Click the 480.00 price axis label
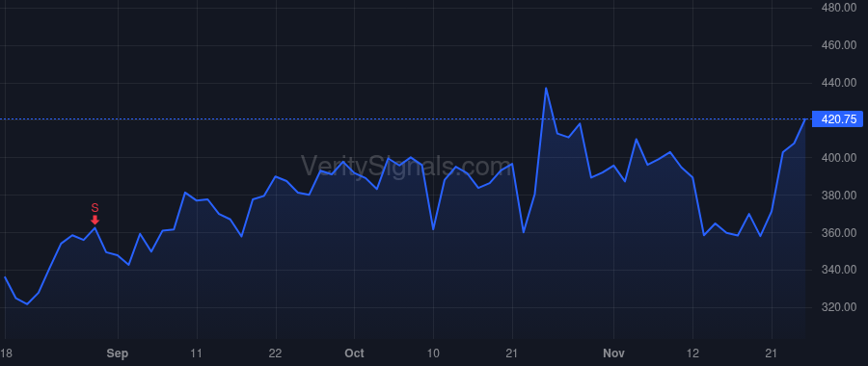Screen dimensions: 868x366 click(x=839, y=8)
